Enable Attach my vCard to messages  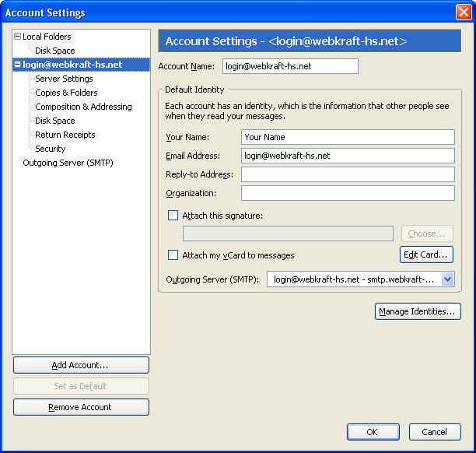tap(173, 255)
